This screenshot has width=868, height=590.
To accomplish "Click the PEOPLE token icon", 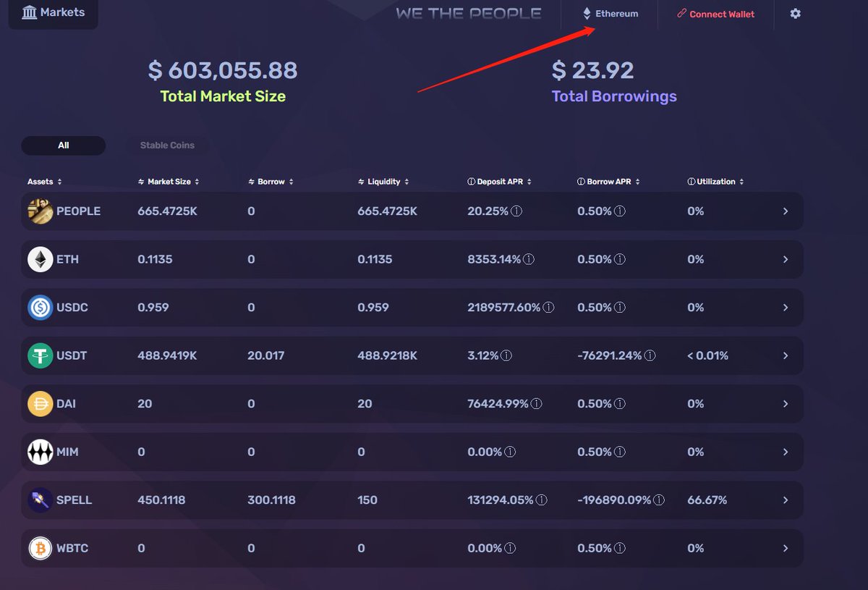I will pyautogui.click(x=41, y=211).
